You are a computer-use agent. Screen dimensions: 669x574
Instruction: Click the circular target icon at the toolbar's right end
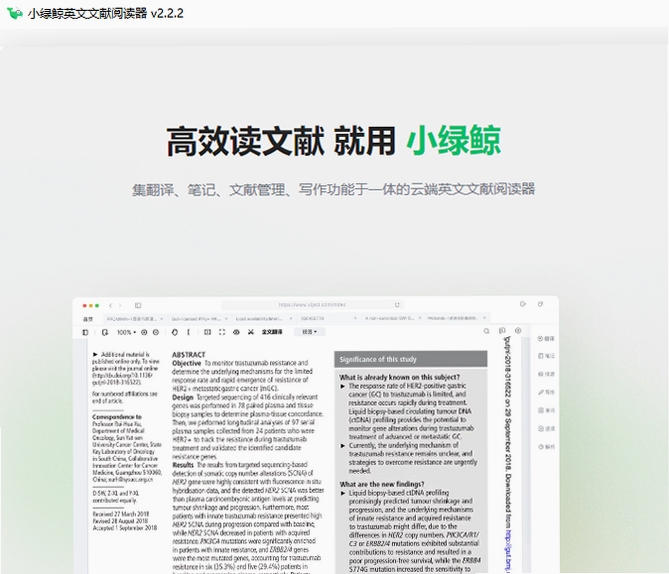[x=518, y=331]
